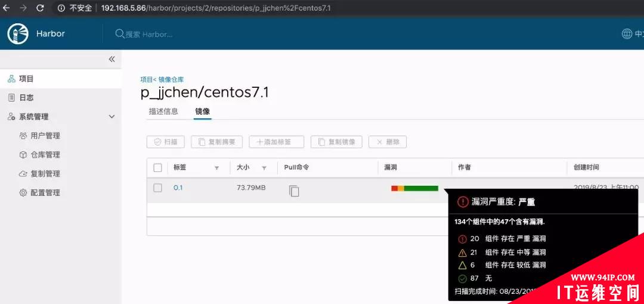Click the 漏洞 column header

390,167
